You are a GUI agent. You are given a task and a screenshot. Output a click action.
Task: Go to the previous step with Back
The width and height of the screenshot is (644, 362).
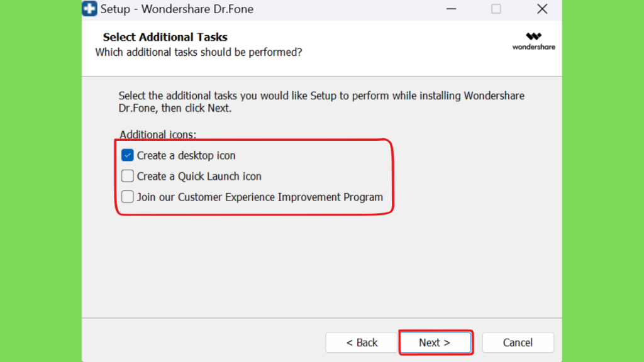pyautogui.click(x=362, y=343)
